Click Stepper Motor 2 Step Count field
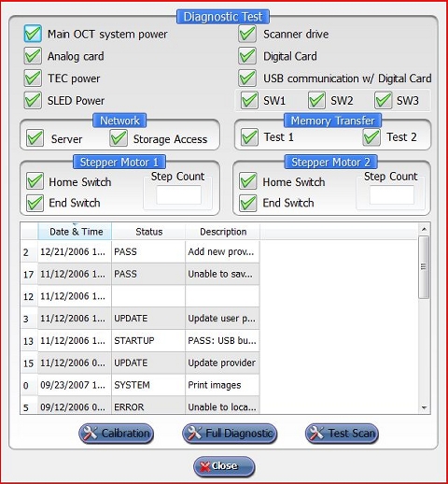Image resolution: width=448 pixels, height=484 pixels. [x=392, y=195]
